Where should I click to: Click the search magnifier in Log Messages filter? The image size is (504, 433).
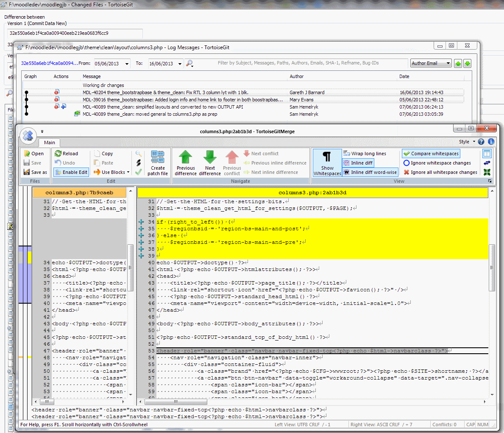point(189,63)
